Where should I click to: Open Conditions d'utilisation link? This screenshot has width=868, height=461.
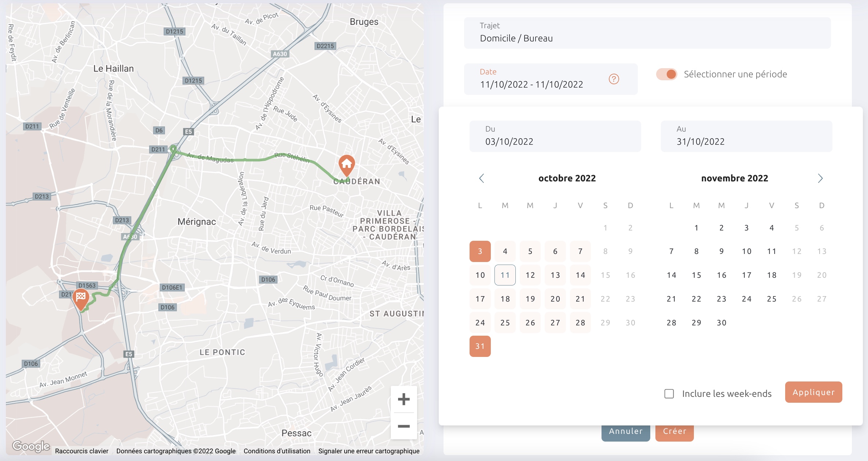[x=277, y=451]
